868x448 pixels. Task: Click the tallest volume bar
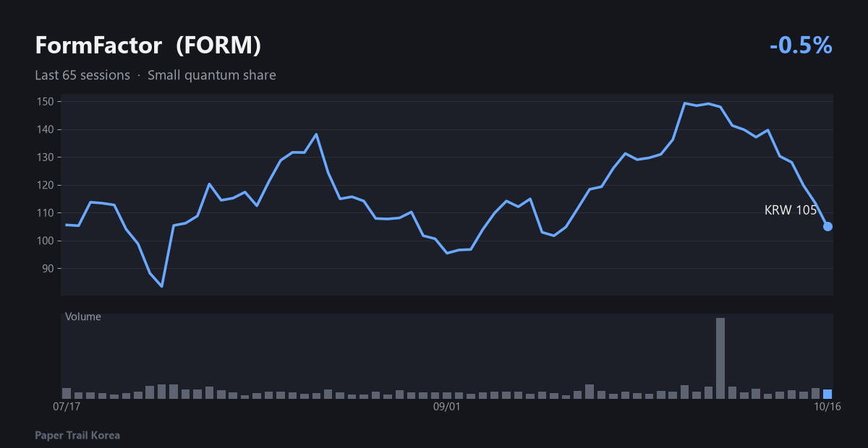720,358
